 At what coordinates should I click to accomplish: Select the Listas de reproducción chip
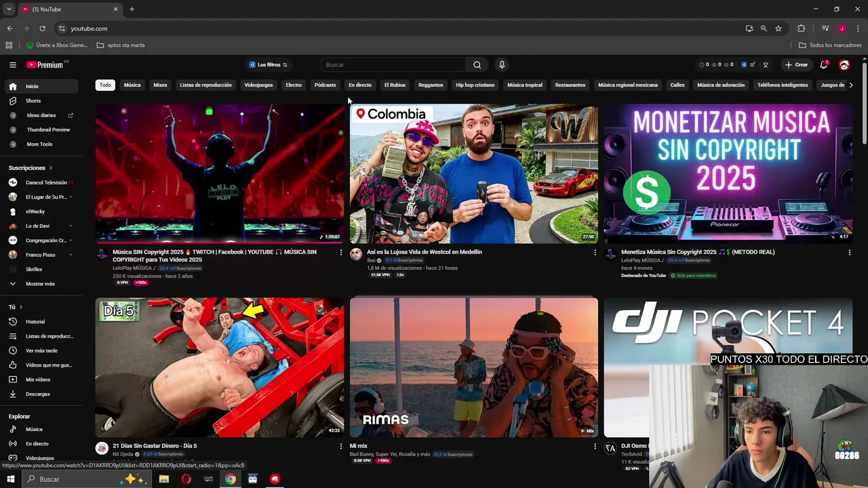[x=205, y=85]
